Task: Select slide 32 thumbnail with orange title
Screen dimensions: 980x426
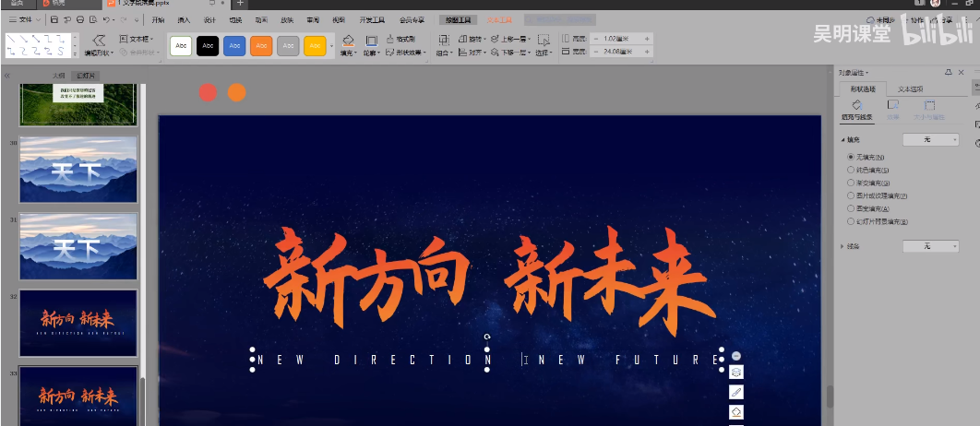Action: click(78, 323)
